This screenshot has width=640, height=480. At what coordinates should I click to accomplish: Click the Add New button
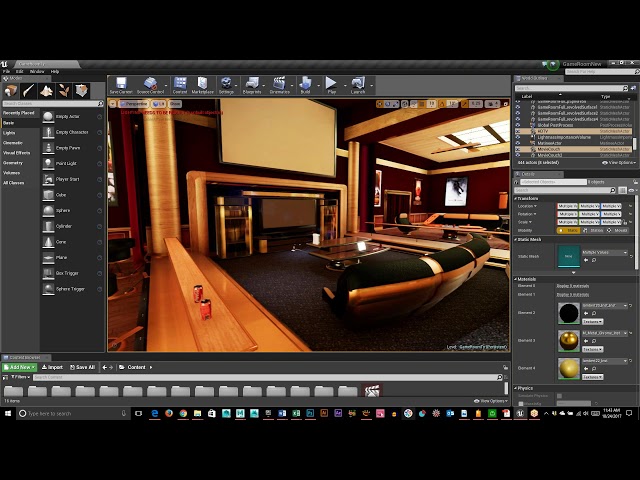[x=20, y=367]
